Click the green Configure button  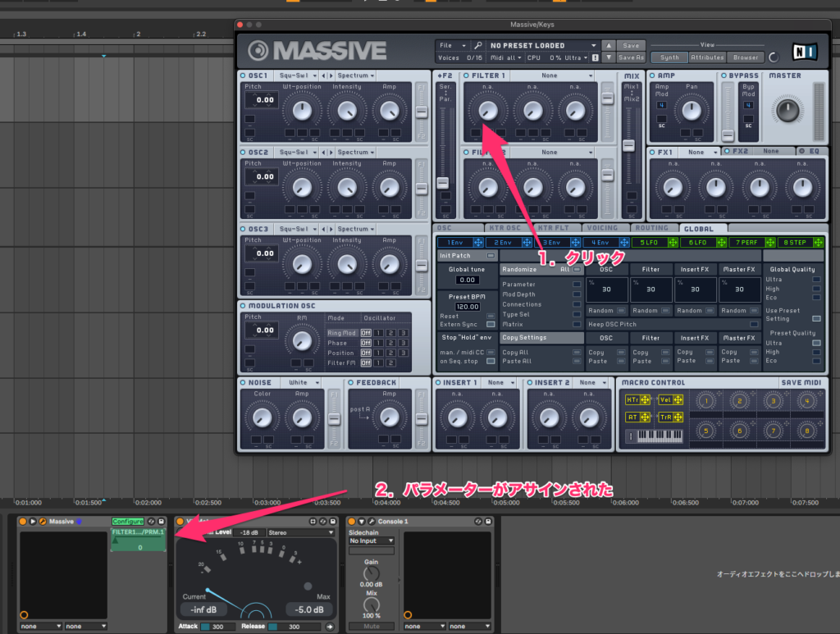tap(128, 522)
